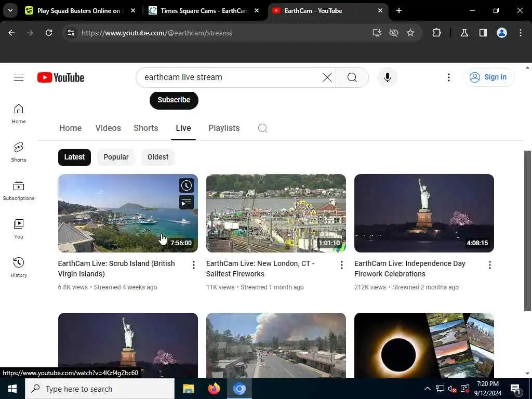Switch to channel Shorts tab
Viewport: 532px width, 399px height.
click(x=146, y=128)
